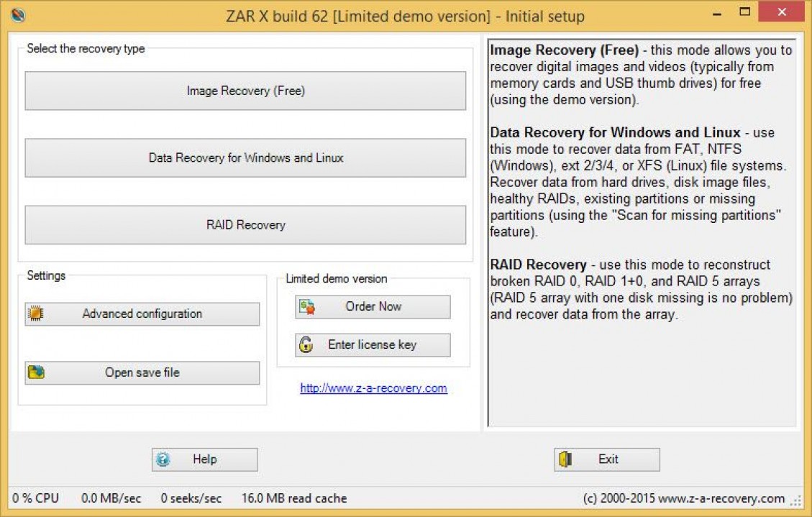Select the RAID Recovery button
812x517 pixels.
[245, 225]
